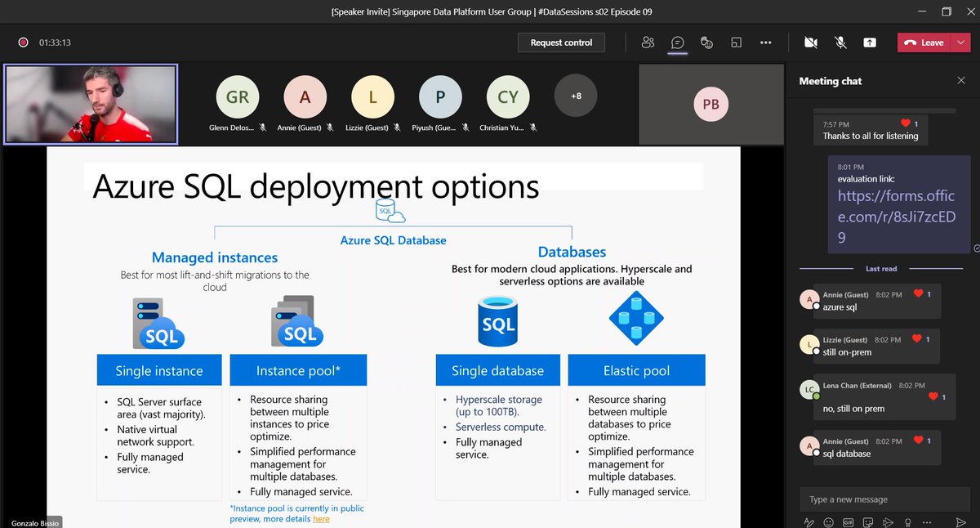Click the 'Azure SQL Database' label on slide
980x528 pixels.
(394, 240)
